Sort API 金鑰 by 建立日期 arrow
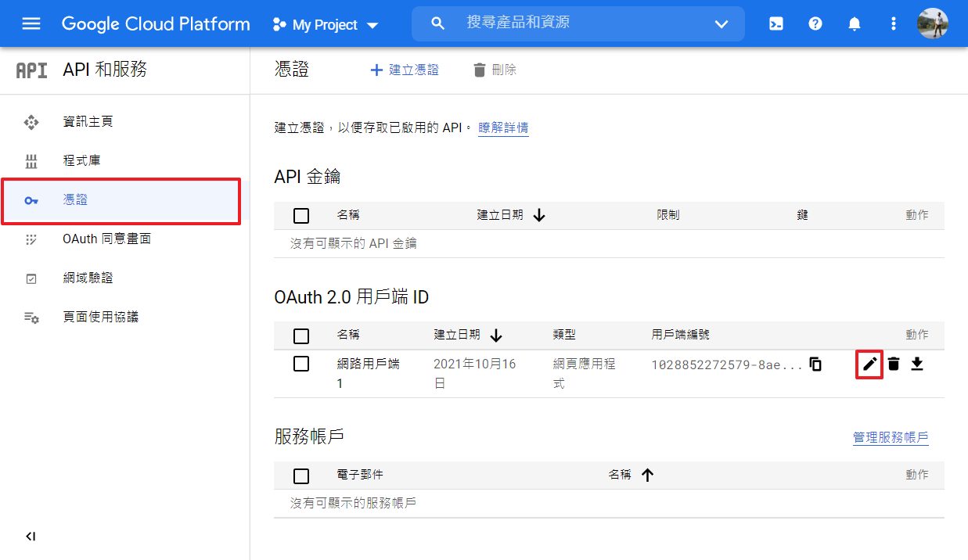968x560 pixels. click(539, 215)
